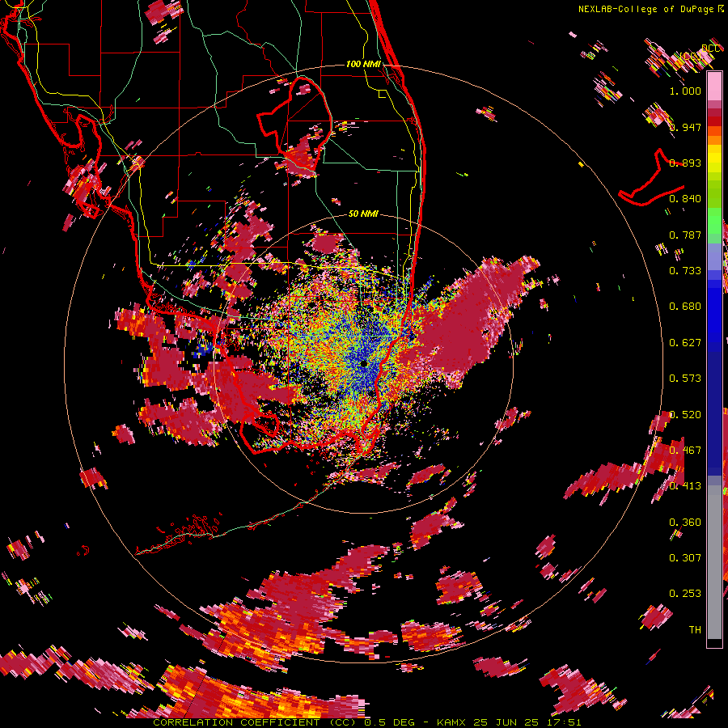Click the 1.000 value on the color scale

[685, 91]
